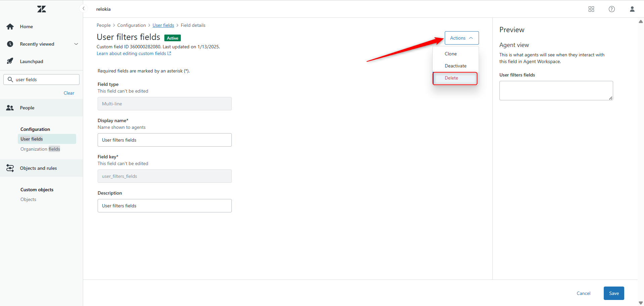The image size is (644, 306).
Task: Click the Display name input field
Action: tap(164, 140)
